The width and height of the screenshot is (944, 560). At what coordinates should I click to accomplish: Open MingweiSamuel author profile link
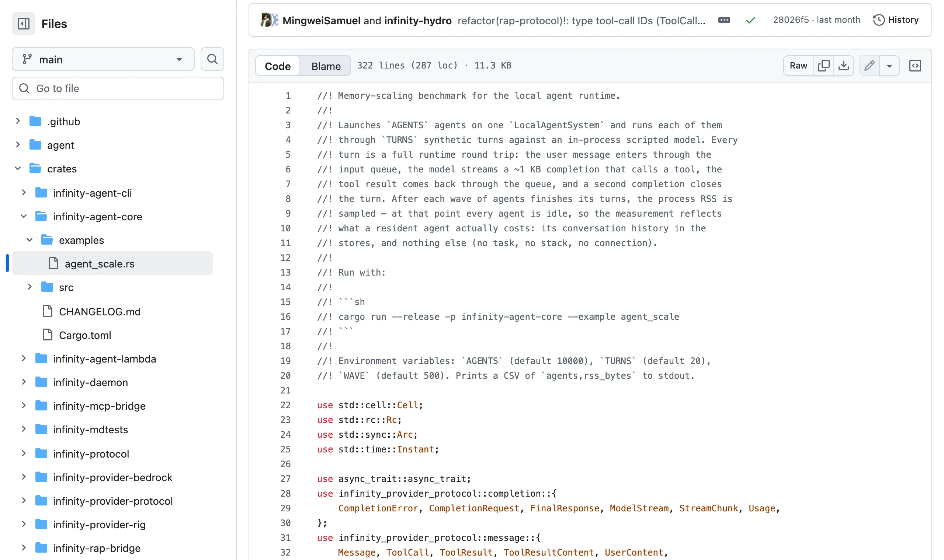click(x=321, y=21)
